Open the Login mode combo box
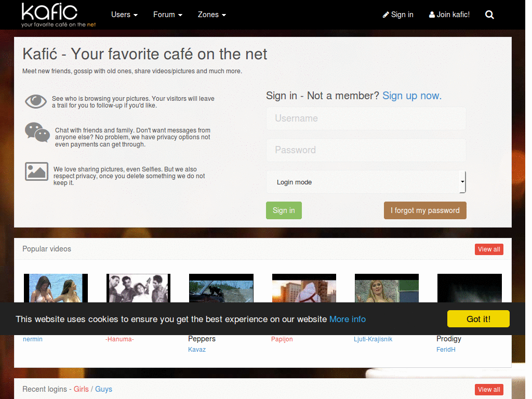The image size is (532, 399). tap(366, 182)
